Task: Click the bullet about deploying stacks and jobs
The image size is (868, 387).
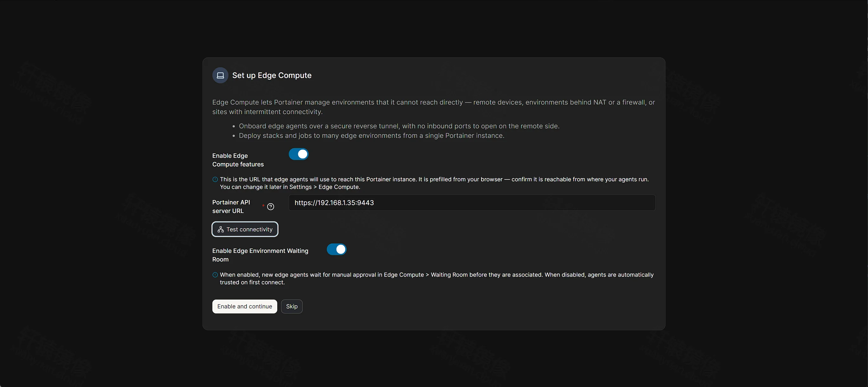Action: coord(372,136)
